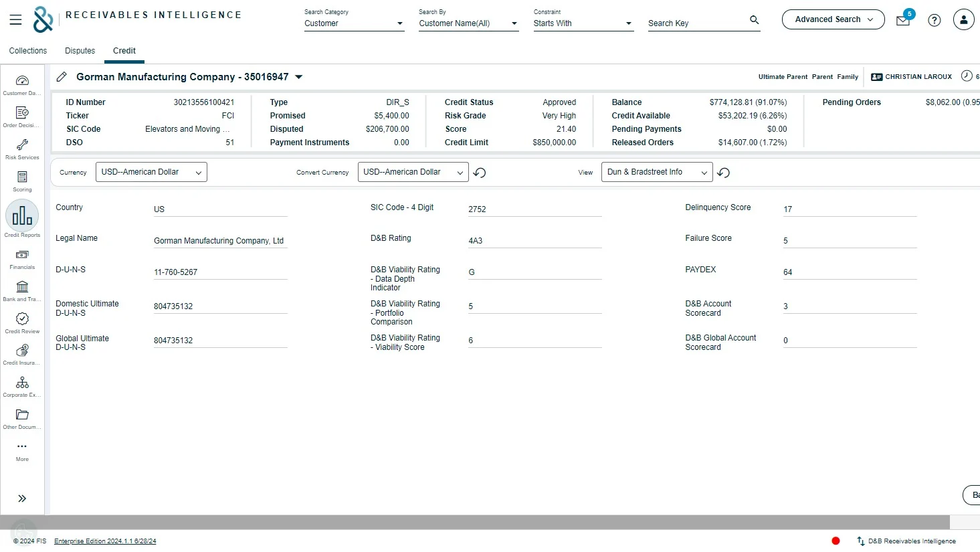Expand the Advanced Search dropdown
980x552 pixels.
(833, 19)
